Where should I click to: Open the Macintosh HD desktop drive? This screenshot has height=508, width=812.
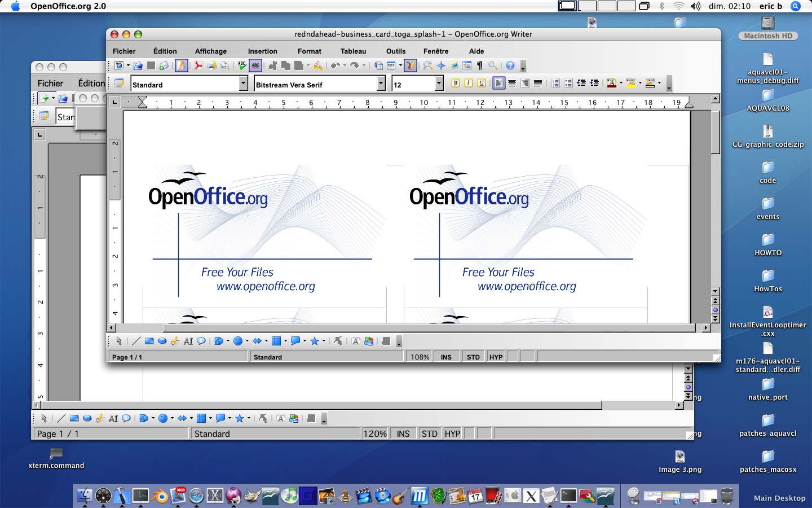coord(768,29)
